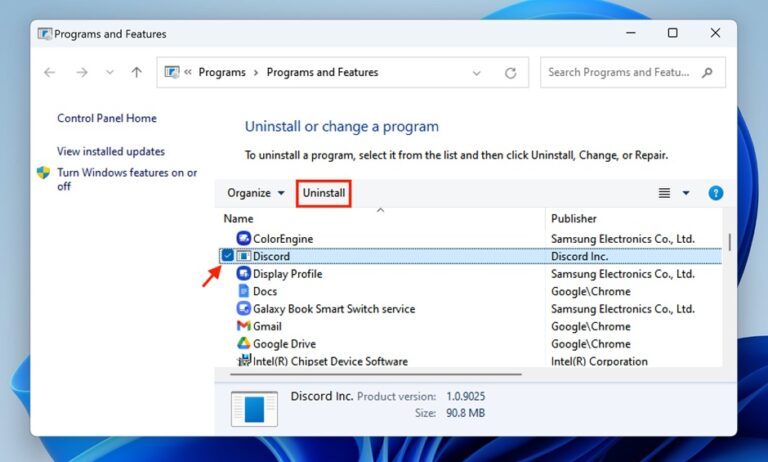Viewport: 768px width, 462px height.
Task: Click the Discord thumbnail in details pane
Action: [254, 409]
